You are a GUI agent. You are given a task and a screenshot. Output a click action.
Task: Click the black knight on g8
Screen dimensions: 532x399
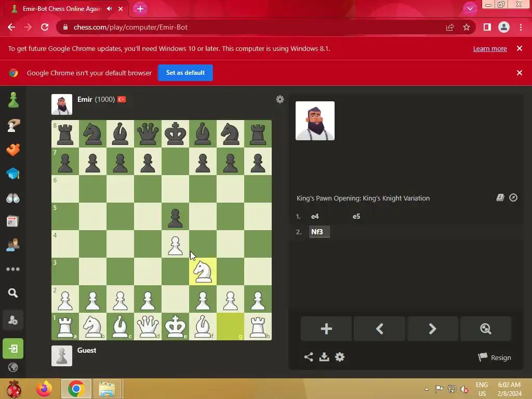point(230,134)
